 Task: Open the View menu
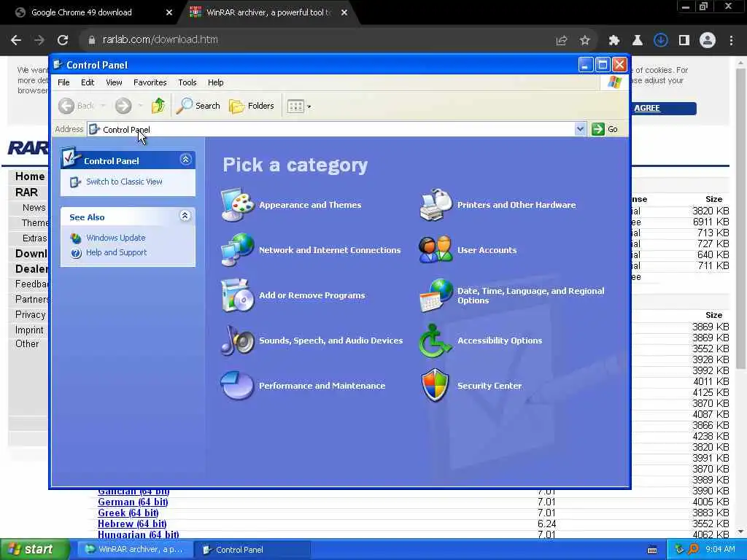[114, 82]
